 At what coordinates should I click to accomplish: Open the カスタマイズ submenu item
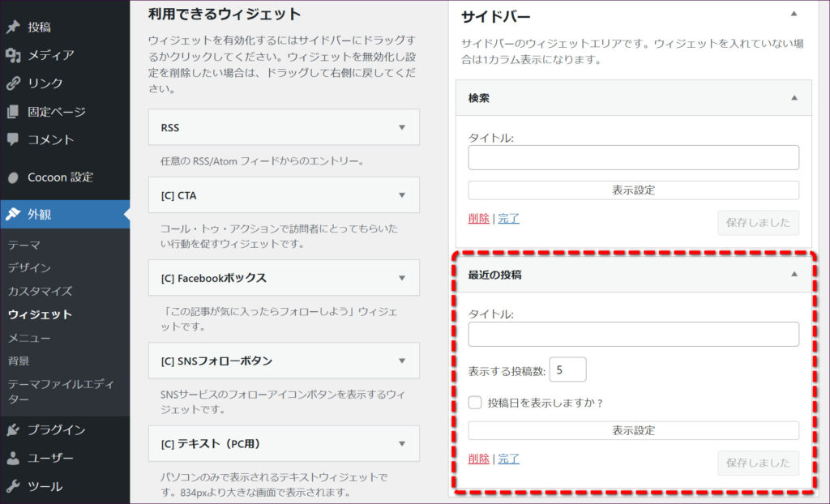point(40,291)
